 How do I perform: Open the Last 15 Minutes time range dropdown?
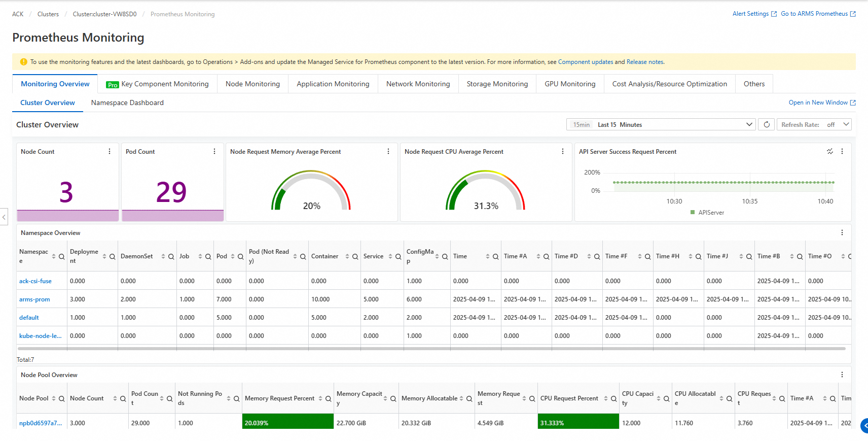[x=661, y=125]
